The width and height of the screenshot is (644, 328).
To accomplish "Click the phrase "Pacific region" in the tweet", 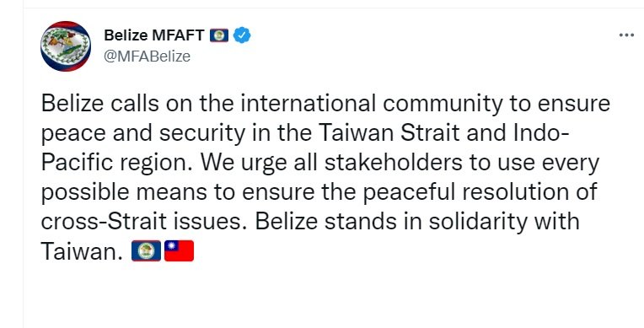I will click(116, 164).
